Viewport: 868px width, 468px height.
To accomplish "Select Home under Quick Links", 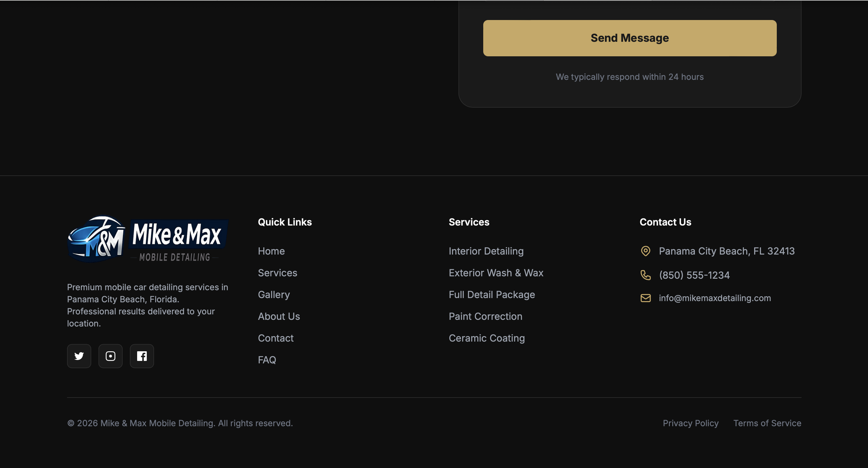I will tap(271, 251).
